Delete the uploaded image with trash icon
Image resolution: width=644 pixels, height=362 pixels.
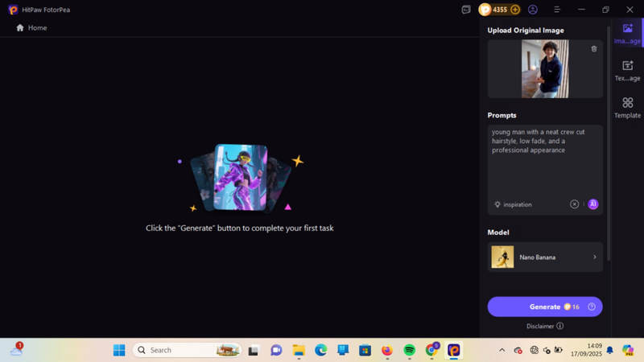[594, 49]
